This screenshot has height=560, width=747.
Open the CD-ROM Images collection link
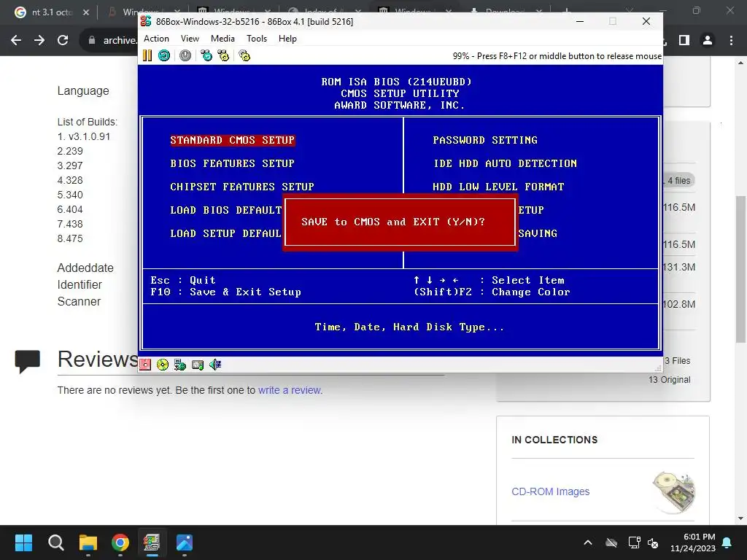point(550,491)
